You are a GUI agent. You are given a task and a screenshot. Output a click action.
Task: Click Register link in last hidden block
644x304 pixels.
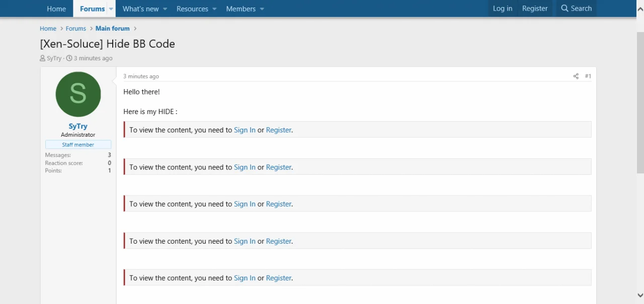279,278
